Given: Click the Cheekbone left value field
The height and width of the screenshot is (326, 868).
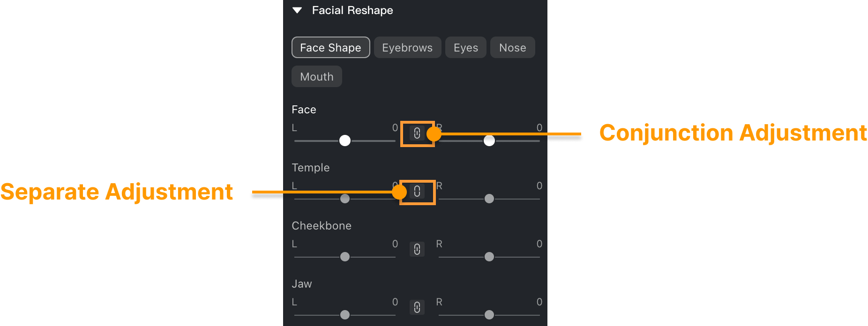Looking at the screenshot, I should tap(395, 244).
